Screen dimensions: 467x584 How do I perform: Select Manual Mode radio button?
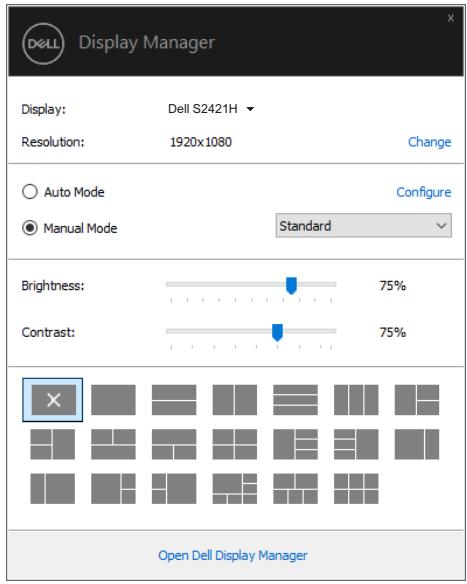[x=30, y=228]
